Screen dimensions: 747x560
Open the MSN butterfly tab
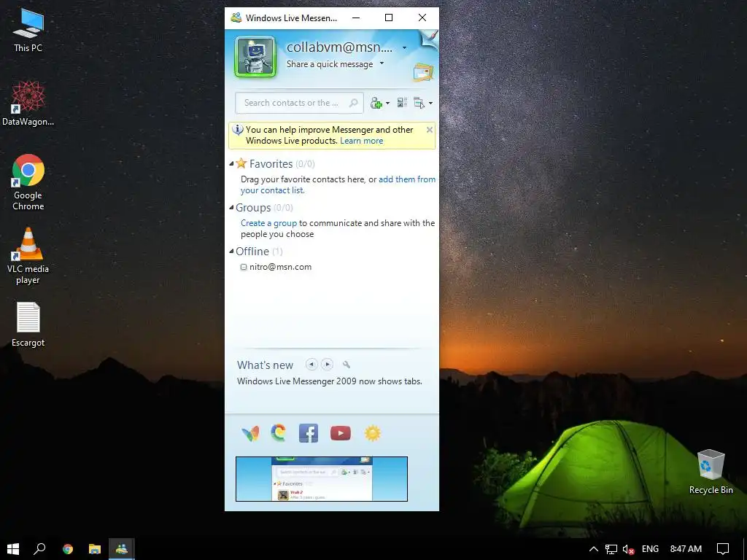pyautogui.click(x=251, y=433)
